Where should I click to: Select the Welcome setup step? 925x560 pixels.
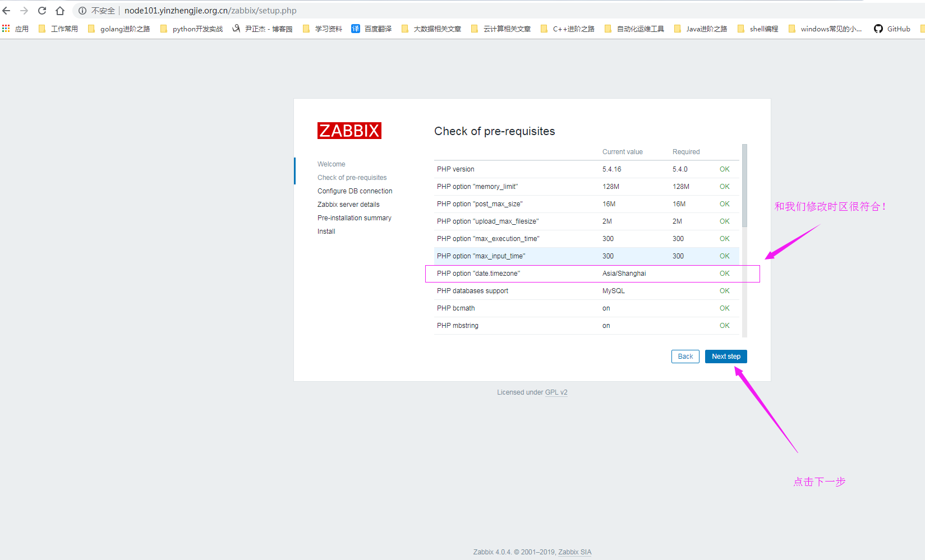point(332,164)
